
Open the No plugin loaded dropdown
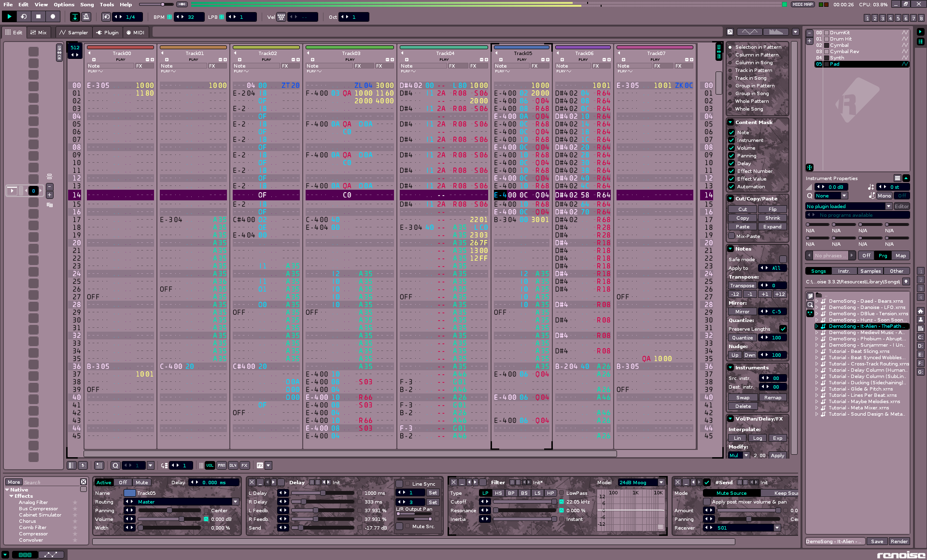888,206
